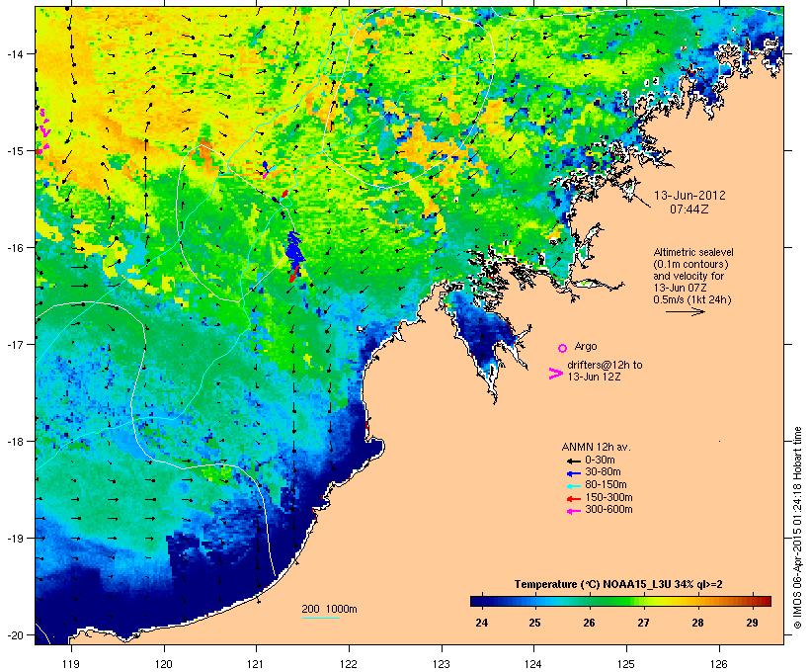Click the longitude axis label 122
This screenshot has height=672, width=810.
click(x=349, y=664)
